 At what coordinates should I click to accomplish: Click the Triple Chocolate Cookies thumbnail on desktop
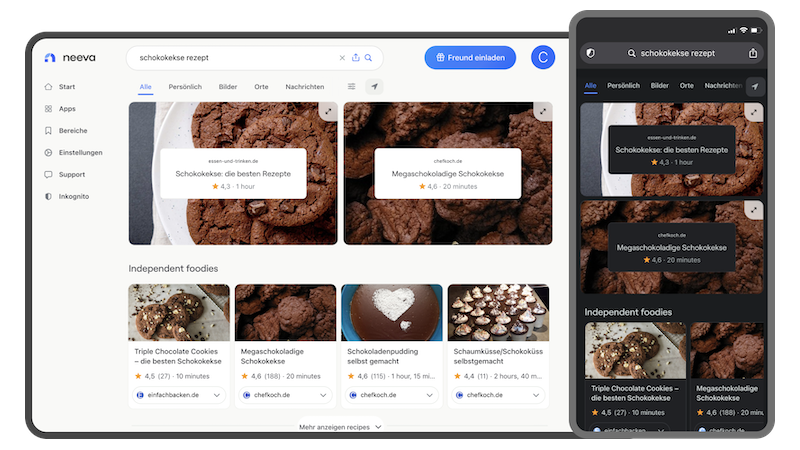179,312
